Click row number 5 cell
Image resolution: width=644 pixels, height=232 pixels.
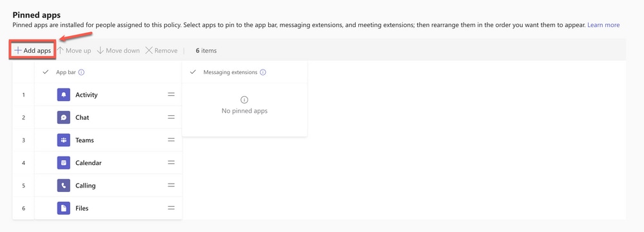coord(23,186)
